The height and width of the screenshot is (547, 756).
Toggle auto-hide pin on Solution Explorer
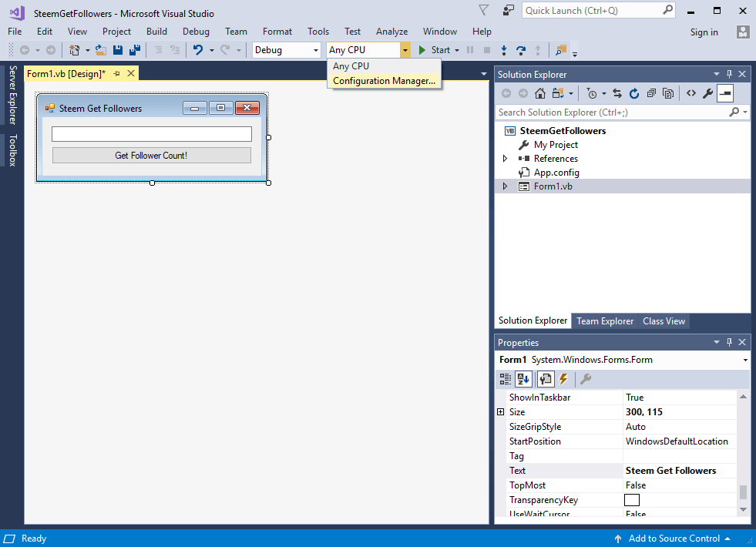pos(729,74)
